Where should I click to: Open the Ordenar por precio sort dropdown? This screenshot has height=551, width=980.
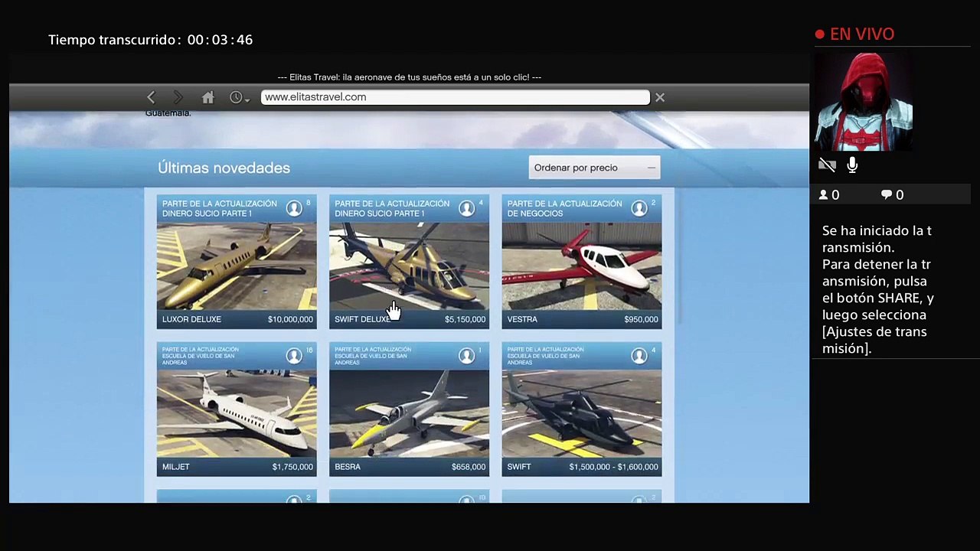click(x=594, y=168)
